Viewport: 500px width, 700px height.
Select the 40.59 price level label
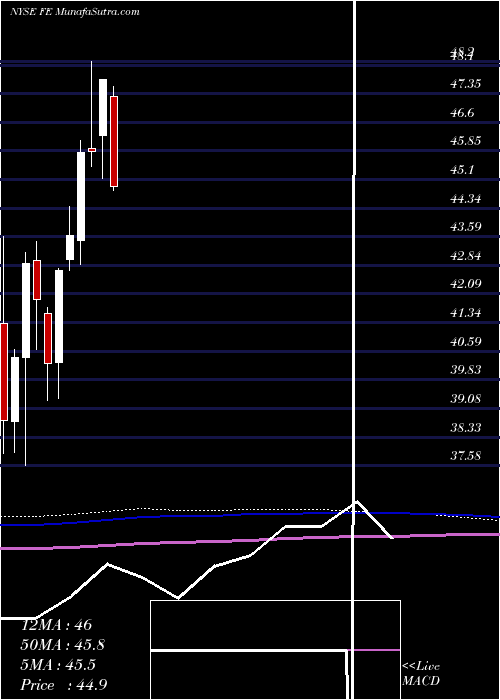click(x=466, y=341)
